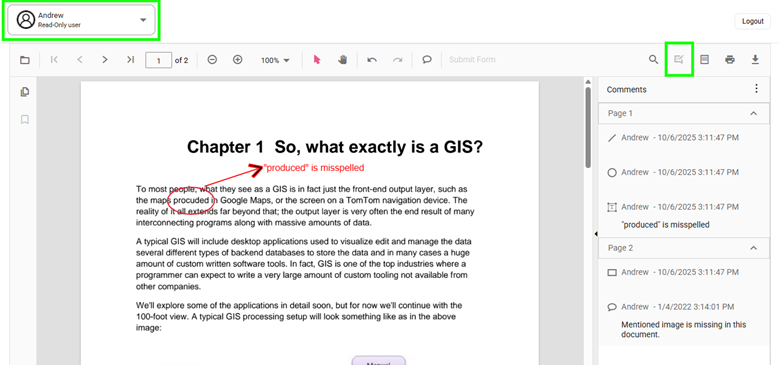Screen dimensions: 779x365
Task: Jump to last page button
Action: click(130, 60)
